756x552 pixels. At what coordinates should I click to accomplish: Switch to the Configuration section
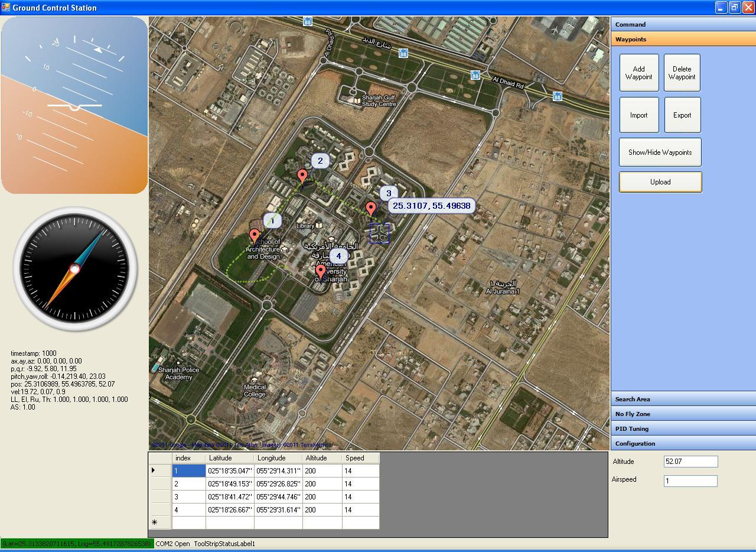683,444
